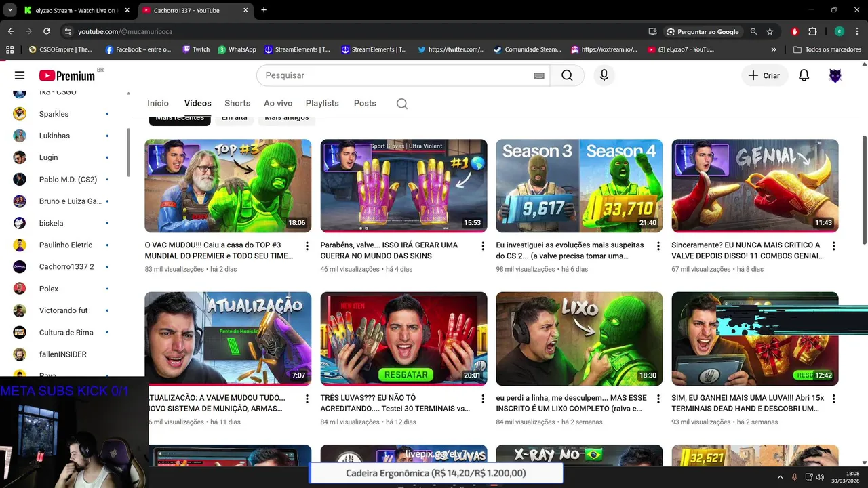Image resolution: width=868 pixels, height=488 pixels.
Task: Click the page vertical scrollbar
Action: point(864,190)
